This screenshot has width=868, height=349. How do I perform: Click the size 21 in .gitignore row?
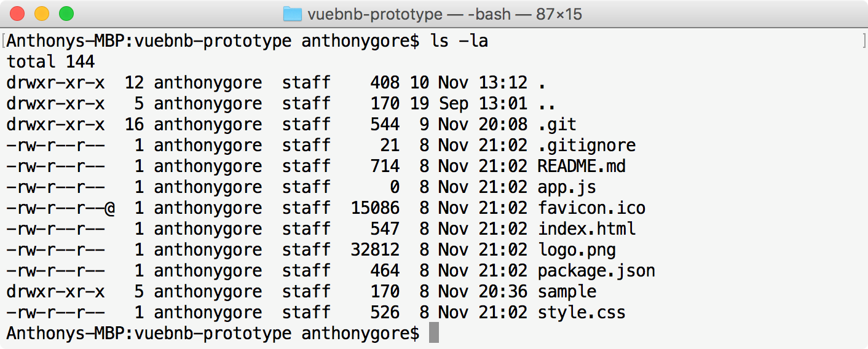[x=390, y=146]
